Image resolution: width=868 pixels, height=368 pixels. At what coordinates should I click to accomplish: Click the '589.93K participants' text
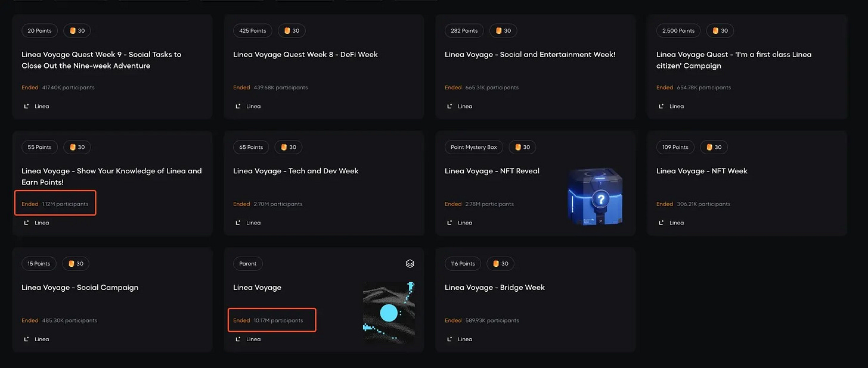[492, 320]
